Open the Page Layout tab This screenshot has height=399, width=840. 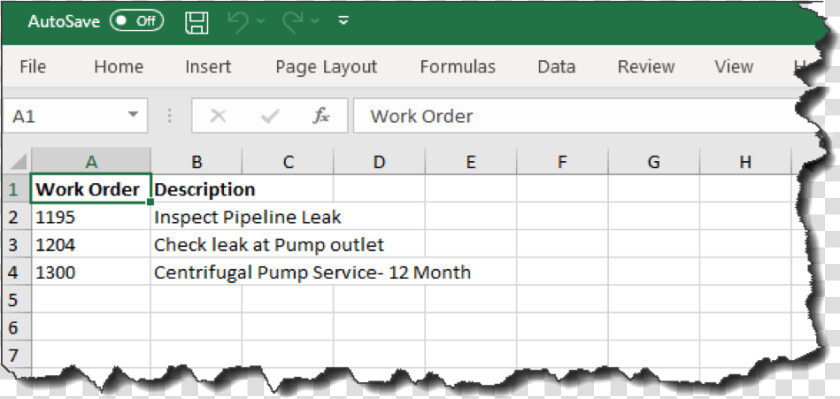pos(326,67)
